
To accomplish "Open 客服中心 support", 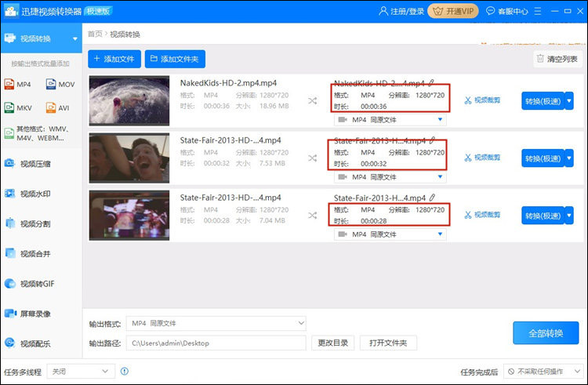I will 507,11.
